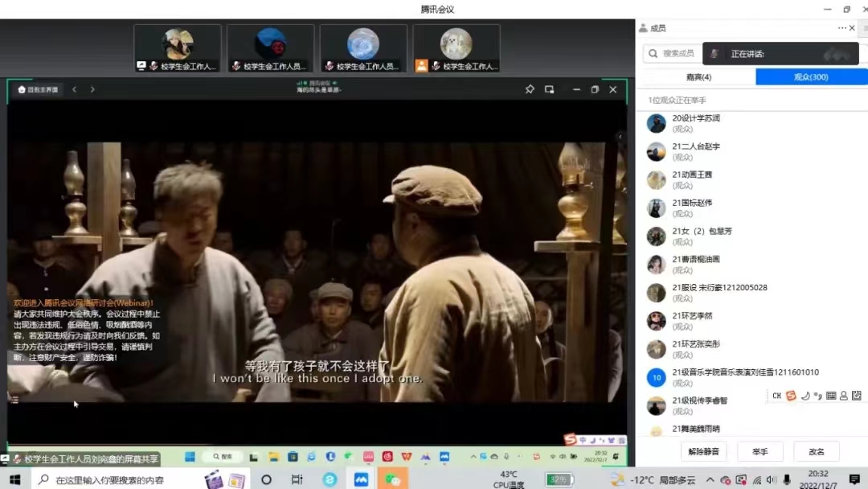Open the blue e browser taskbar icon
This screenshot has width=868, height=489.
[330, 479]
